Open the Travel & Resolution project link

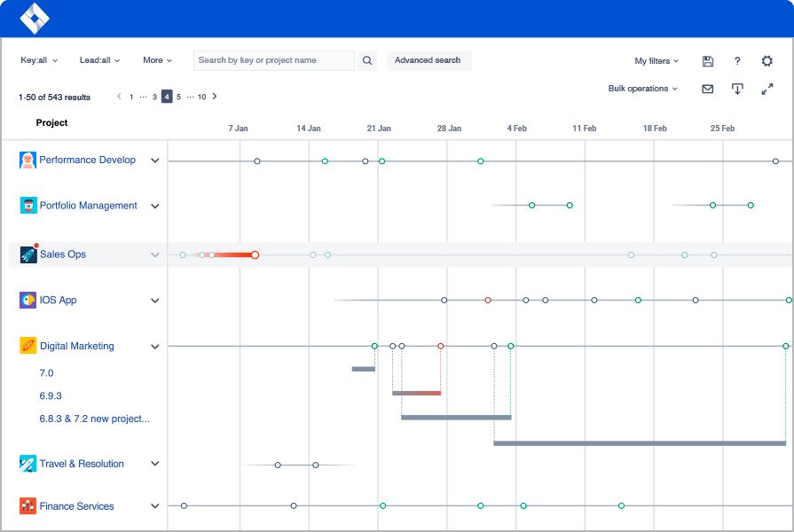tap(82, 464)
